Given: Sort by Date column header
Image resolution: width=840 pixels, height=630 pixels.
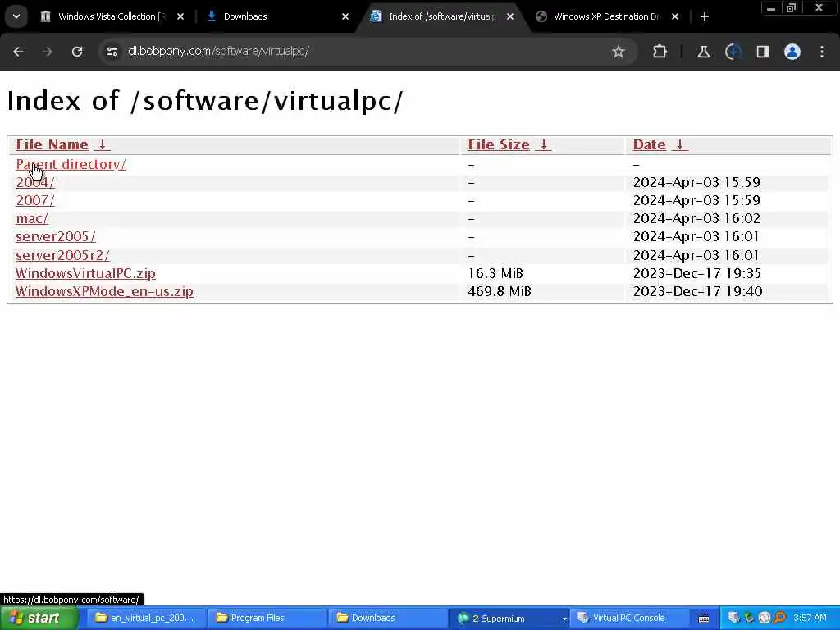Looking at the screenshot, I should [x=650, y=144].
